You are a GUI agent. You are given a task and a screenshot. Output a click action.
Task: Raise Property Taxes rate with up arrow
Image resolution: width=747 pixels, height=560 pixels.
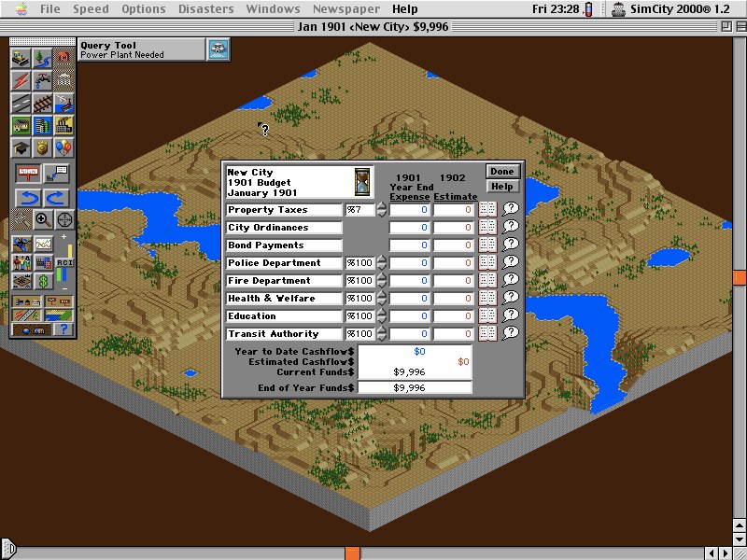pyautogui.click(x=381, y=205)
